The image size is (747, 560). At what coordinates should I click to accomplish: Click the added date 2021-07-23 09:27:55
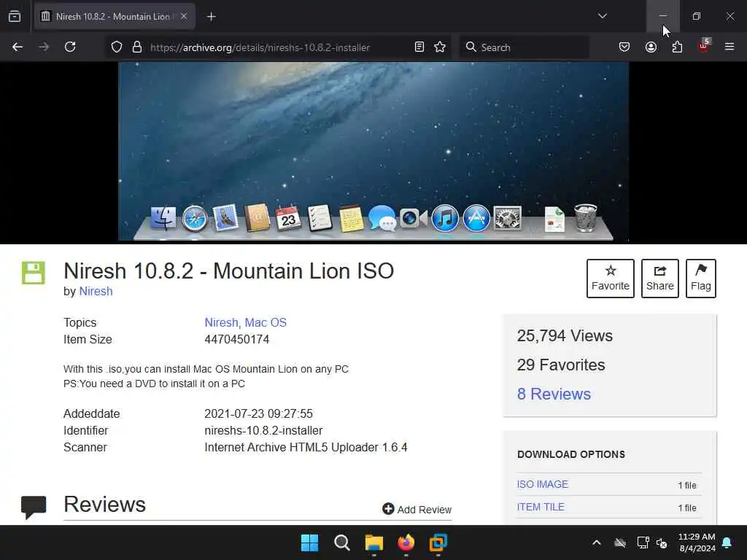[x=259, y=414]
